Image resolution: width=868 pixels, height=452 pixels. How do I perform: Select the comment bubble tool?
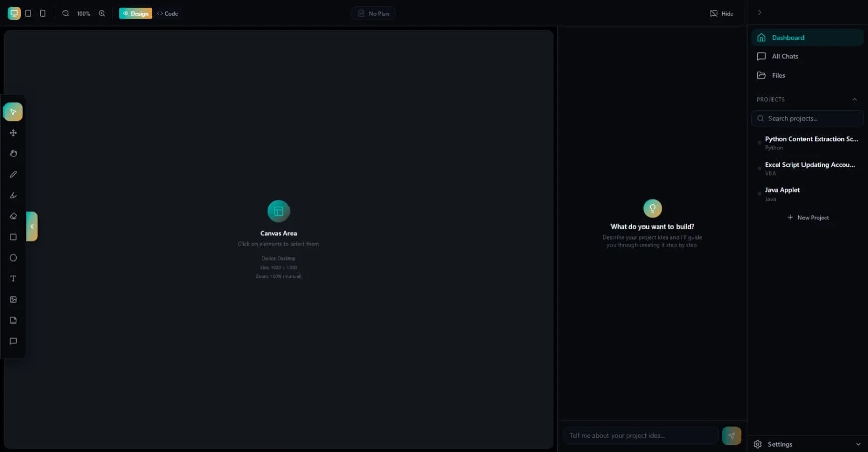(x=13, y=341)
